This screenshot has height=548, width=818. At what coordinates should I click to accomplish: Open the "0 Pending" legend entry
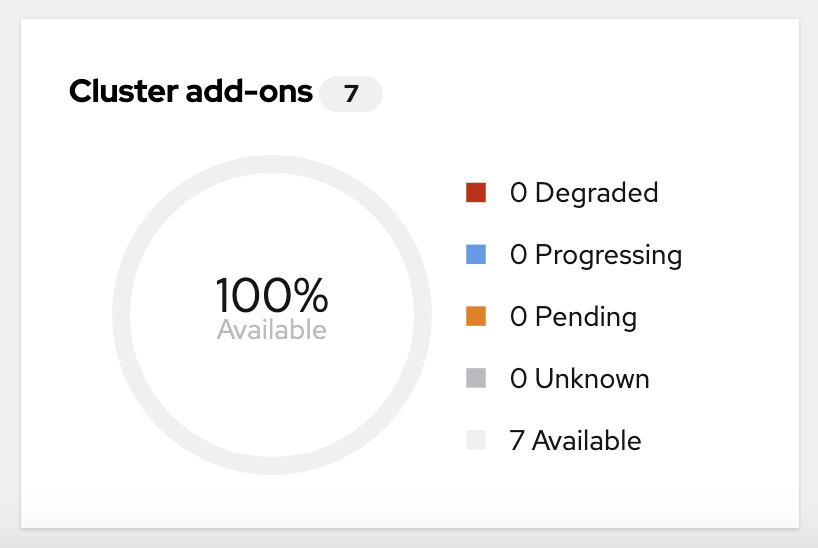click(x=573, y=317)
